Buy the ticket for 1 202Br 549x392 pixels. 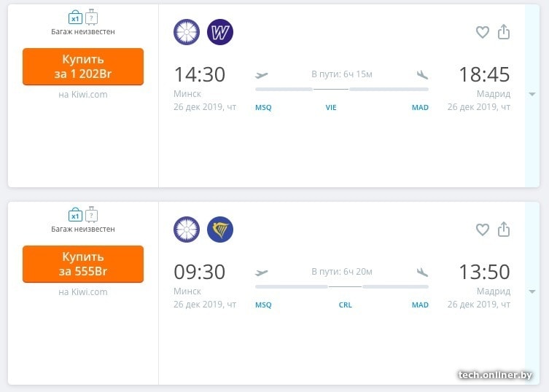(83, 66)
